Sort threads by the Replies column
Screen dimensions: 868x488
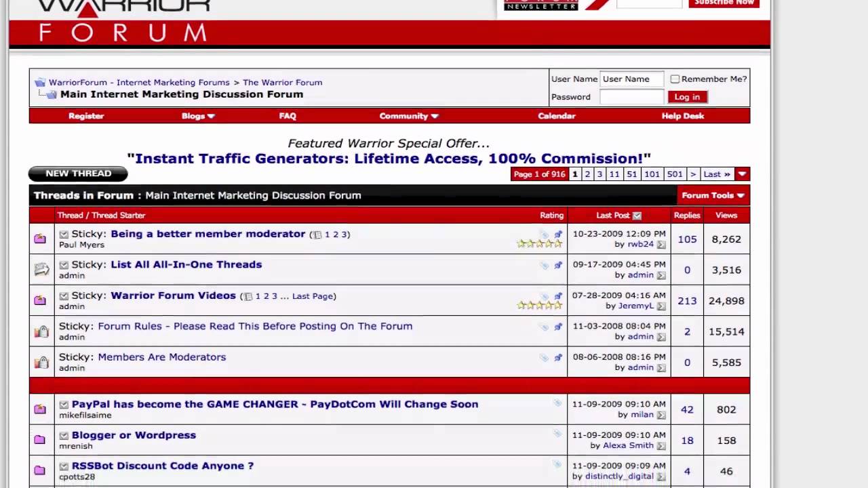[x=687, y=216]
